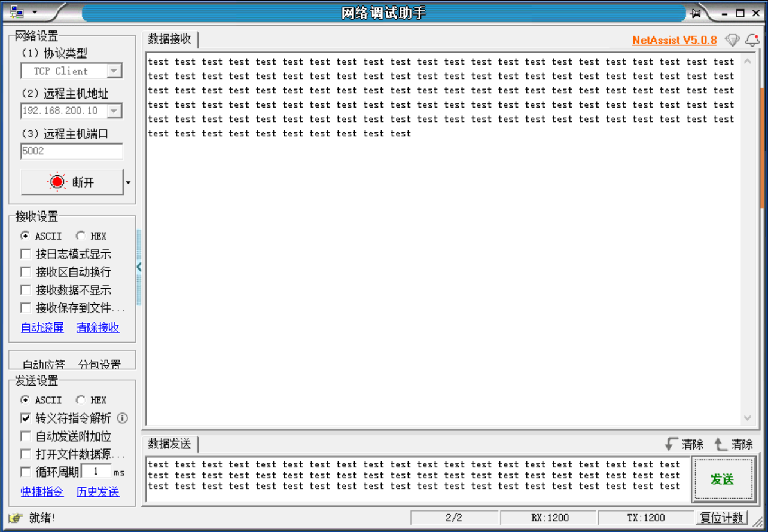768x532 pixels.
Task: Open 自动应答 tab
Action: tap(44, 364)
